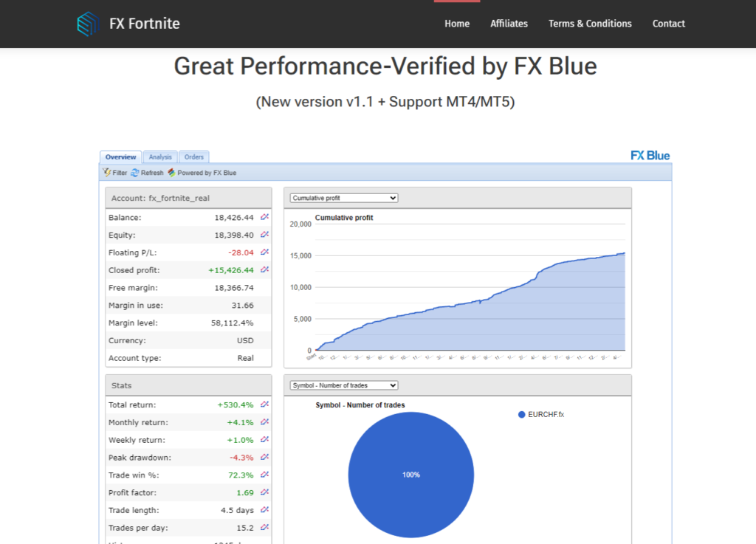The height and width of the screenshot is (544, 756).
Task: Click the margin level value 58,112.4%
Action: pyautogui.click(x=232, y=323)
